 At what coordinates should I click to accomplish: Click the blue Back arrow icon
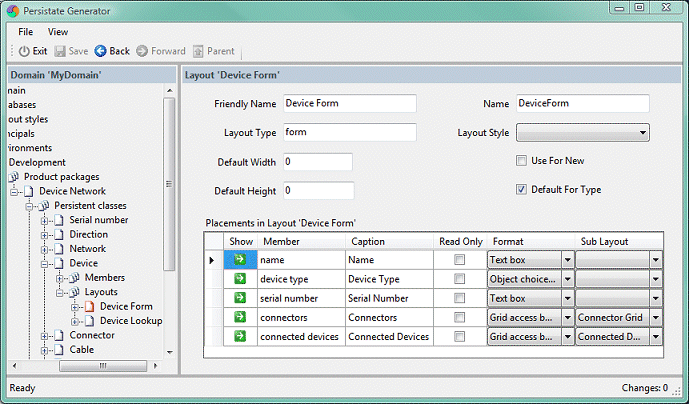pos(100,51)
